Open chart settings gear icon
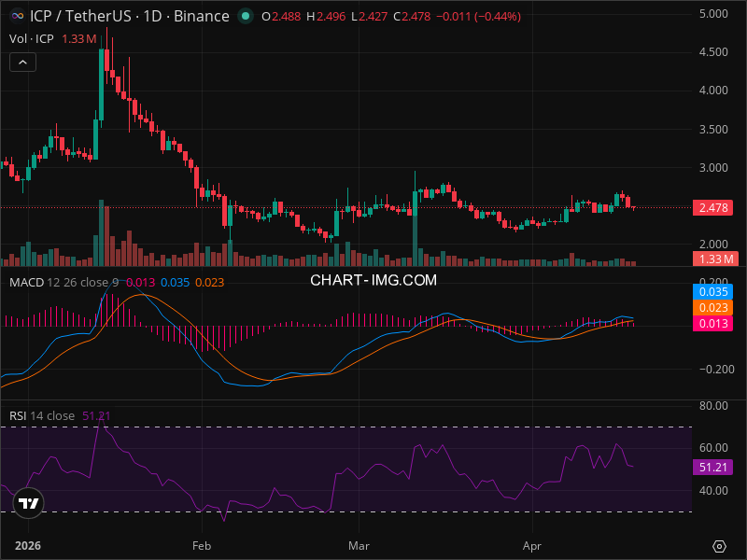 click(719, 546)
